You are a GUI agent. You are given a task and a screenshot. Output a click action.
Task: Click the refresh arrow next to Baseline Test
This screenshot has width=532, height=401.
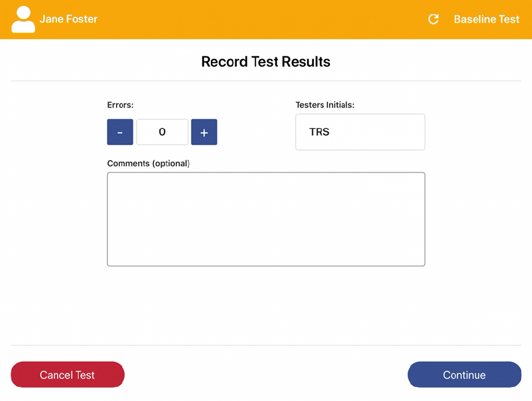[x=433, y=19]
